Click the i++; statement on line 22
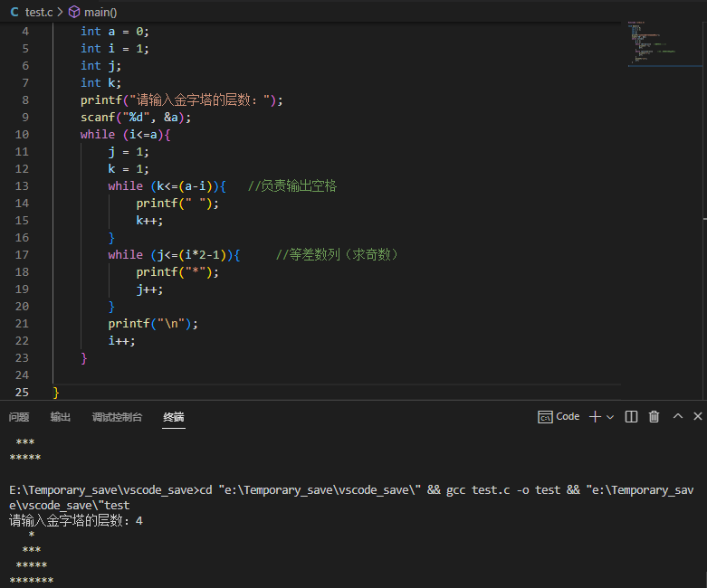The image size is (707, 588). click(x=121, y=341)
